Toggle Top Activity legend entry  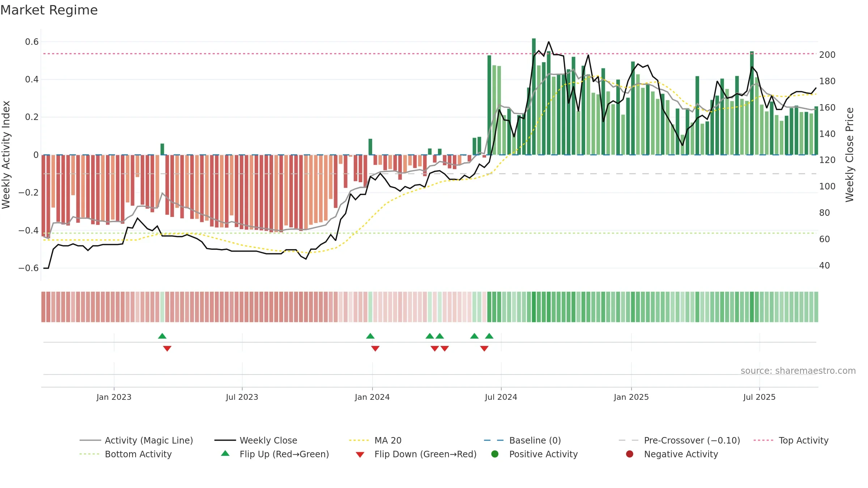click(x=791, y=440)
